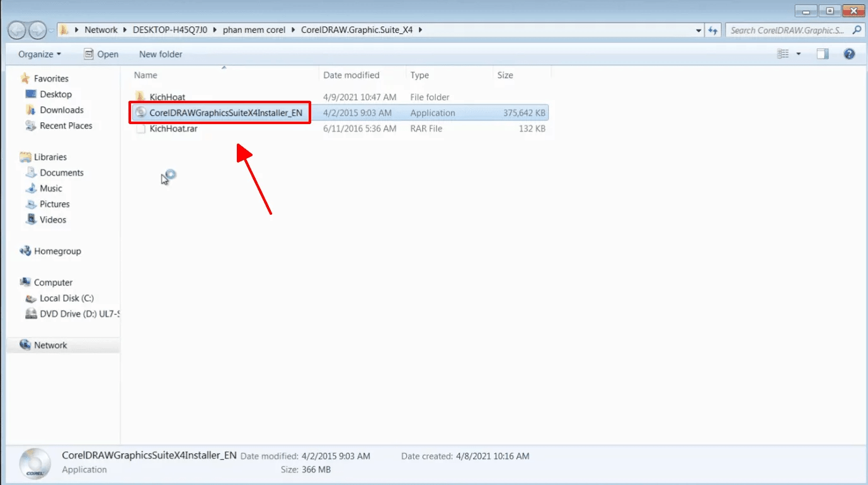Click the Music library icon

point(31,188)
